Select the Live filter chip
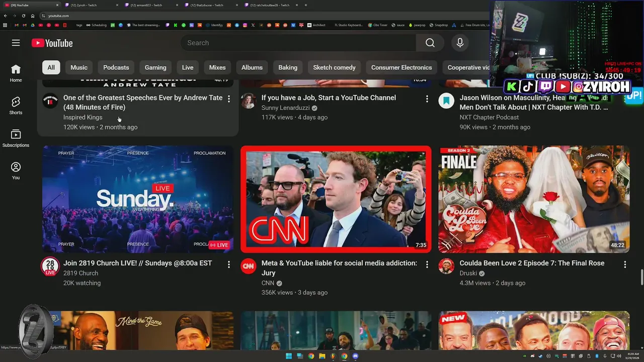The width and height of the screenshot is (644, 362). (188, 67)
